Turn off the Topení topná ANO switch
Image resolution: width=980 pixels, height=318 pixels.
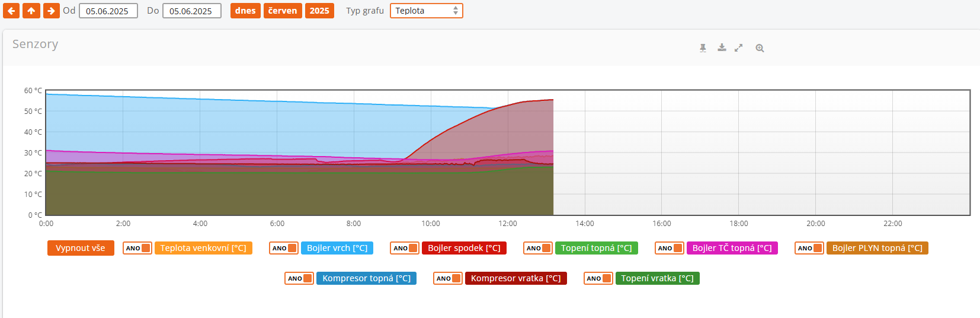click(x=538, y=248)
